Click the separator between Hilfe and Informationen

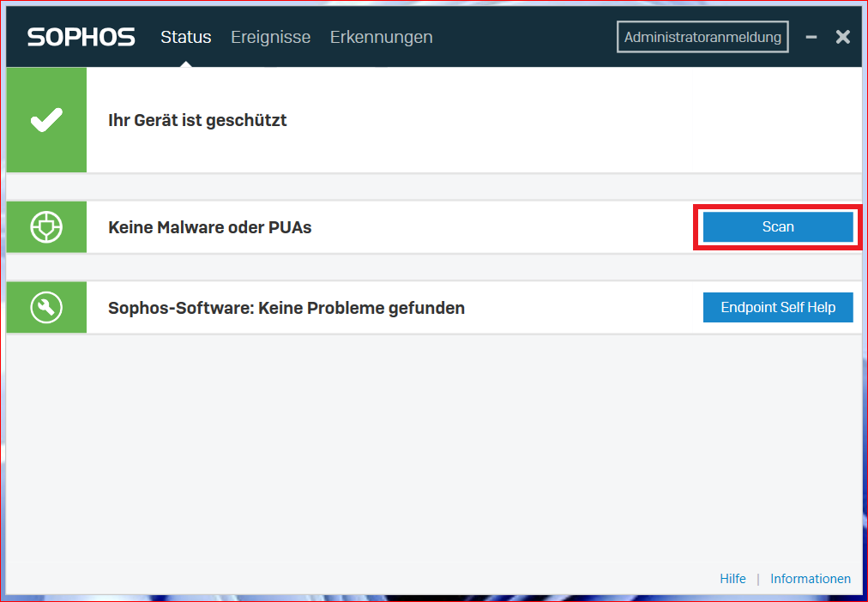click(x=758, y=579)
